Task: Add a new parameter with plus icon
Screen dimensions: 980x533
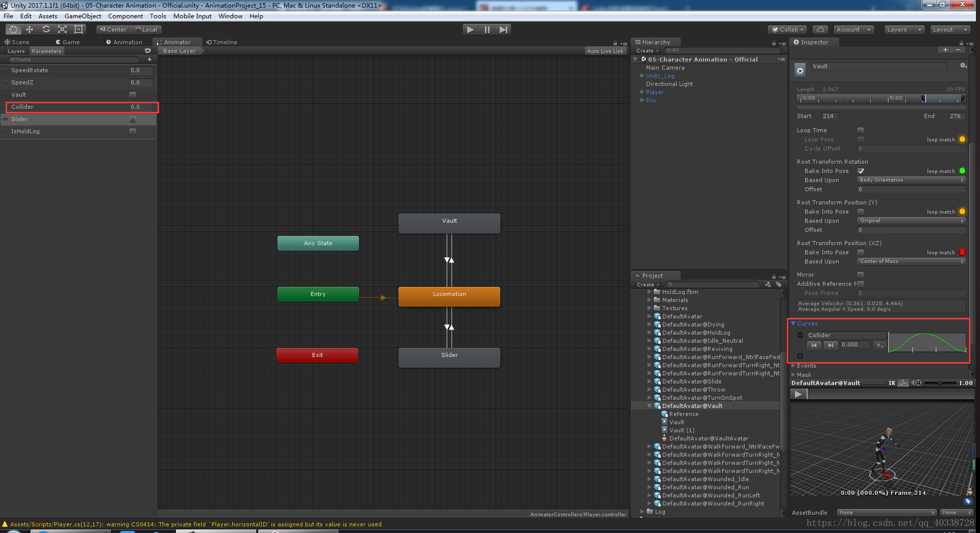Action: (149, 60)
